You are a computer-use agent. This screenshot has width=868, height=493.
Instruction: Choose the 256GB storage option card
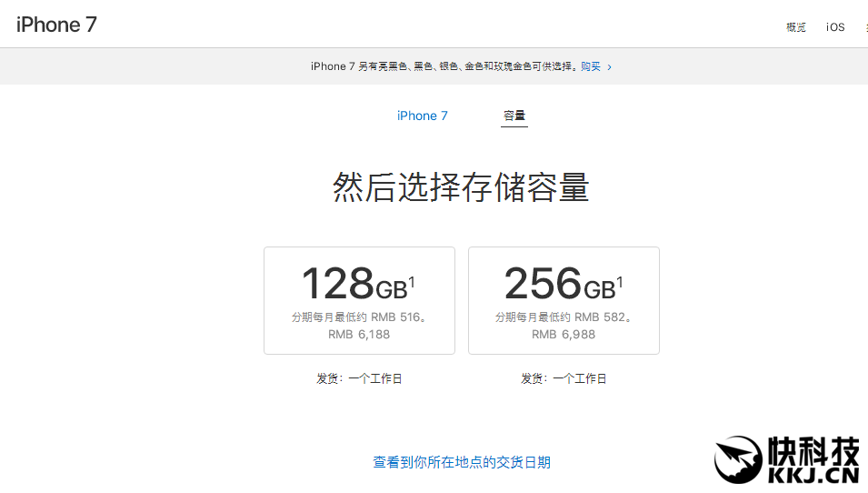(x=564, y=300)
